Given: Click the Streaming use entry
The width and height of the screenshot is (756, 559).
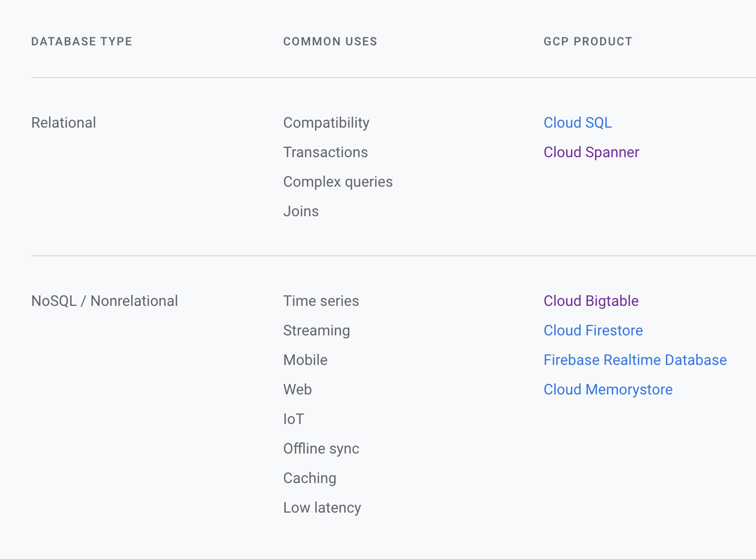Looking at the screenshot, I should (316, 331).
